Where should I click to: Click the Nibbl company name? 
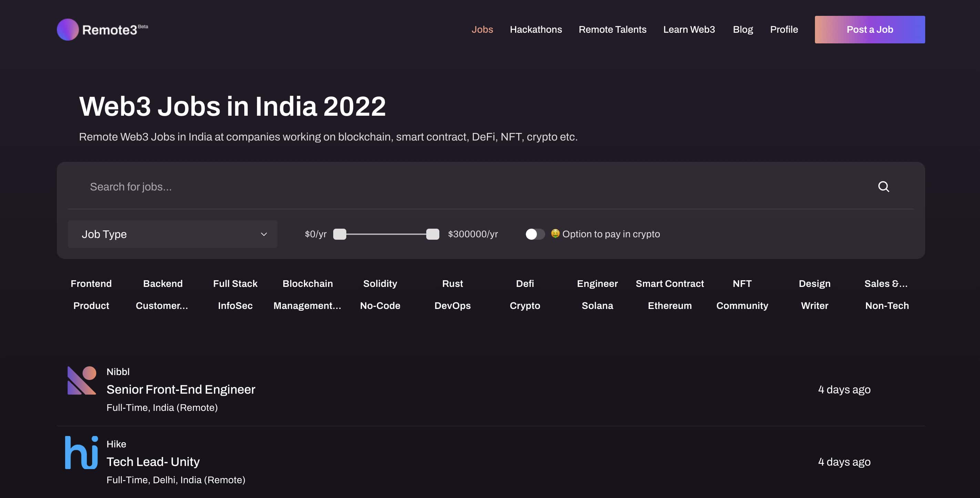118,372
